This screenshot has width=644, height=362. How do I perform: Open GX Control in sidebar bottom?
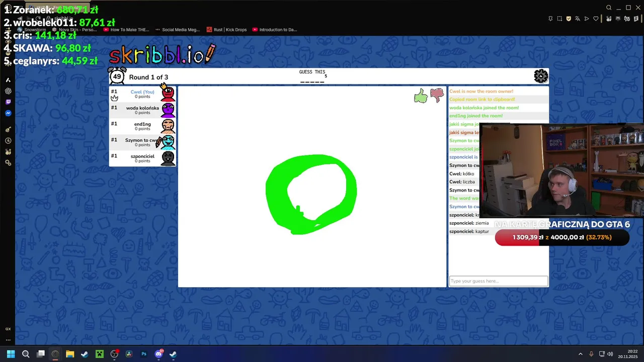[8, 329]
